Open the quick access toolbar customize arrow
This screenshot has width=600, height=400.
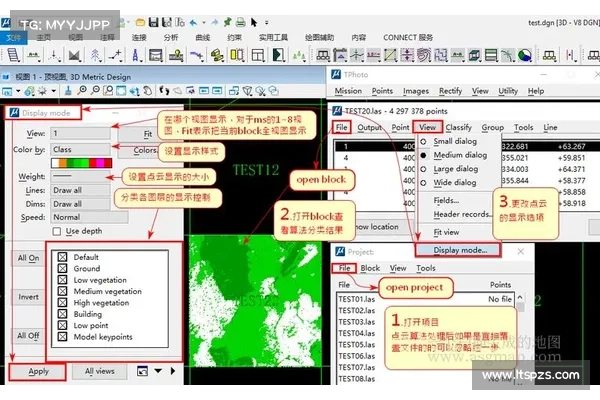click(x=266, y=23)
